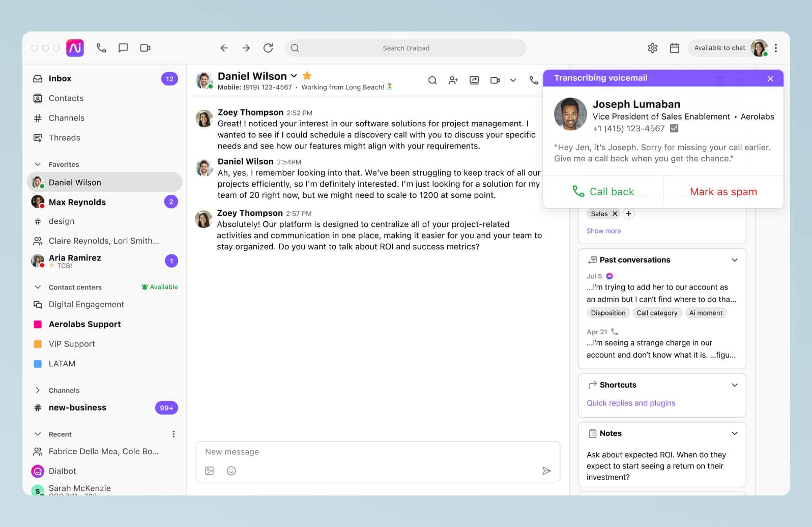Send message with paper plane icon
This screenshot has height=527, width=812.
[546, 471]
